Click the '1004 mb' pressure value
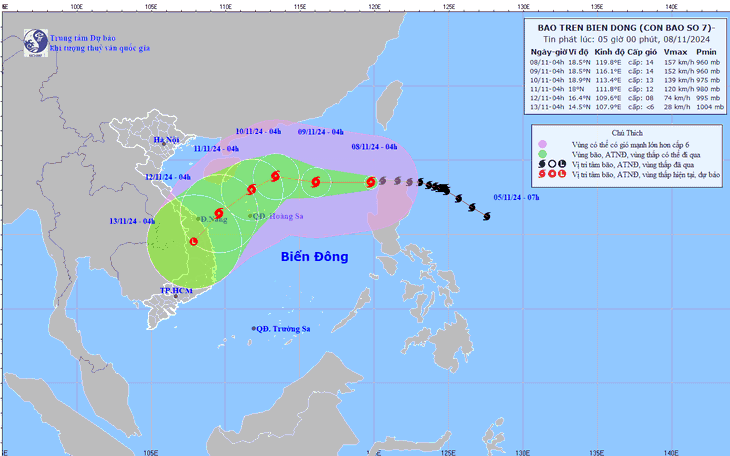Screen dimensions: 730x456 [710, 107]
